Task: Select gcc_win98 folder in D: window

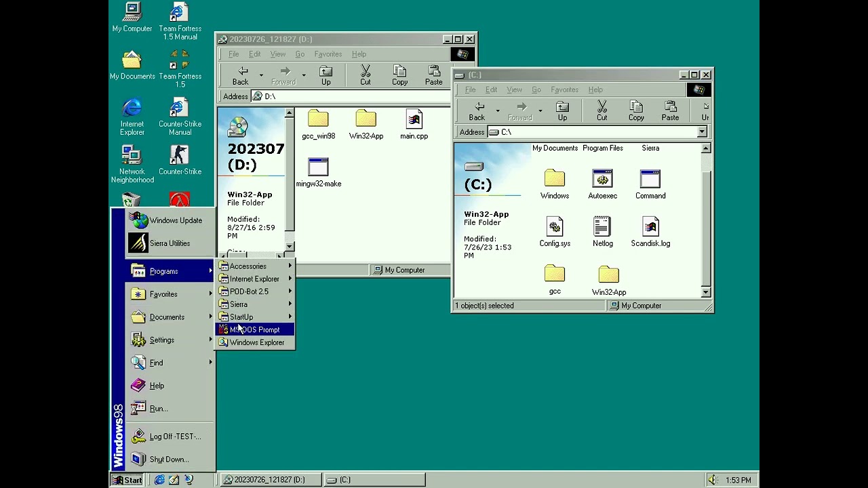Action: (318, 125)
